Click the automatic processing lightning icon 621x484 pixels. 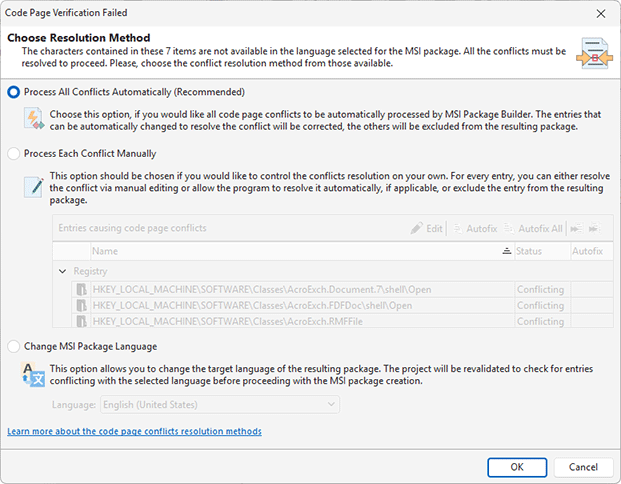33,120
